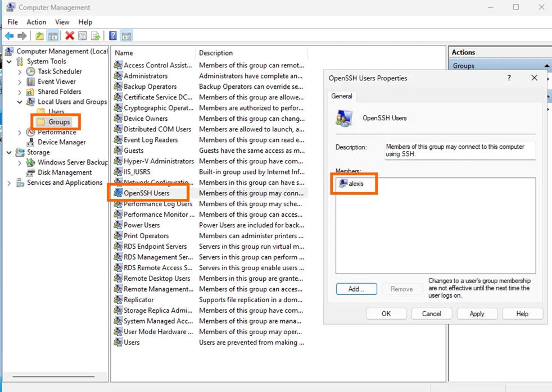Click the alexis member user icon
Screen dimensions: 552x392
pos(343,183)
